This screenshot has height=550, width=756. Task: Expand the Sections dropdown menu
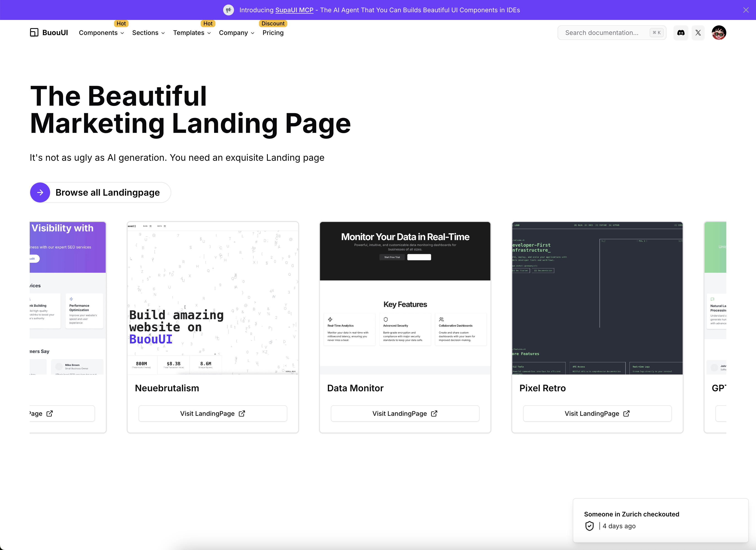pos(148,33)
